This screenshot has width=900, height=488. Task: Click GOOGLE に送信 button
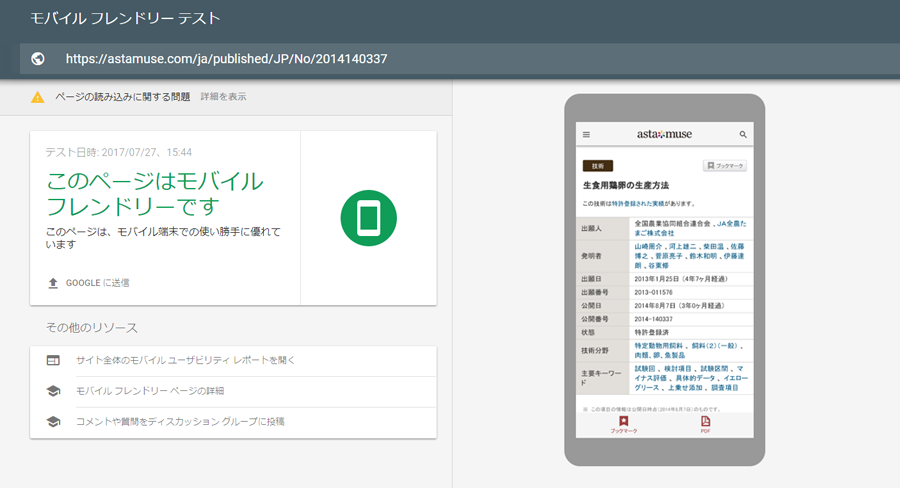pos(88,283)
